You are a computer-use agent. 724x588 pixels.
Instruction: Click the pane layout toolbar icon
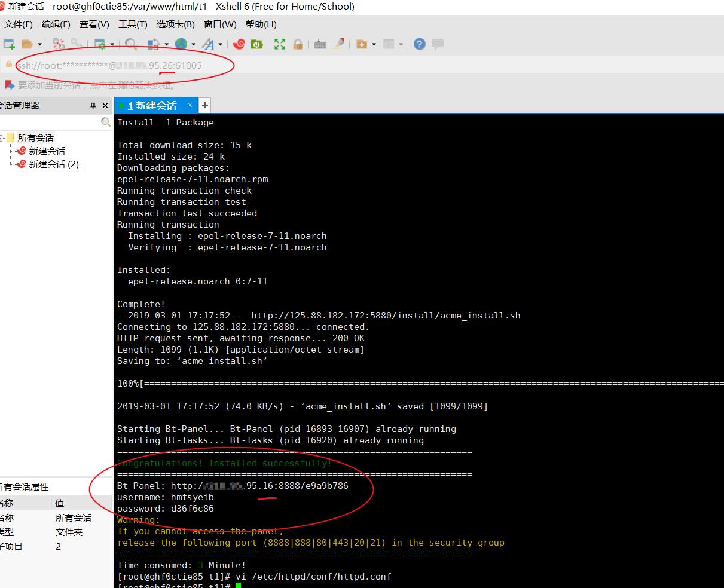pos(389,44)
